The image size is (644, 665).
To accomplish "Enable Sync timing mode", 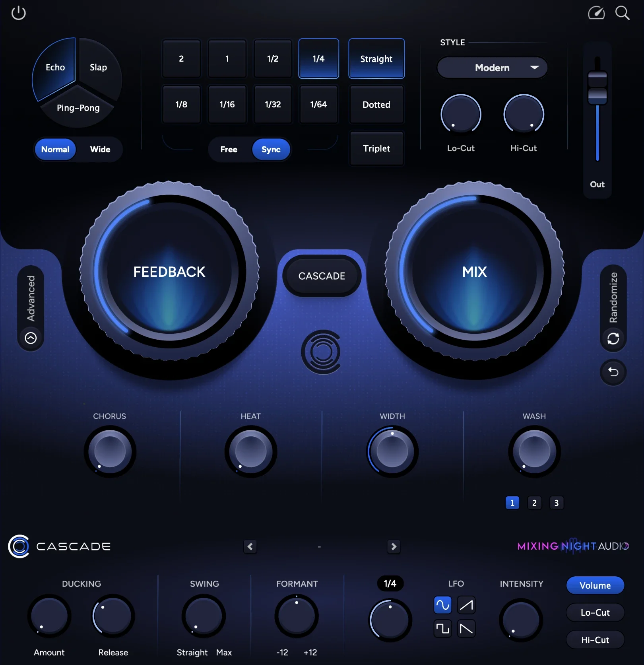I will 271,150.
